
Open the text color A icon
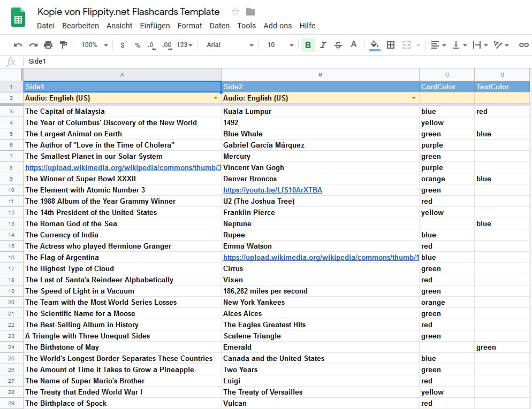click(354, 44)
